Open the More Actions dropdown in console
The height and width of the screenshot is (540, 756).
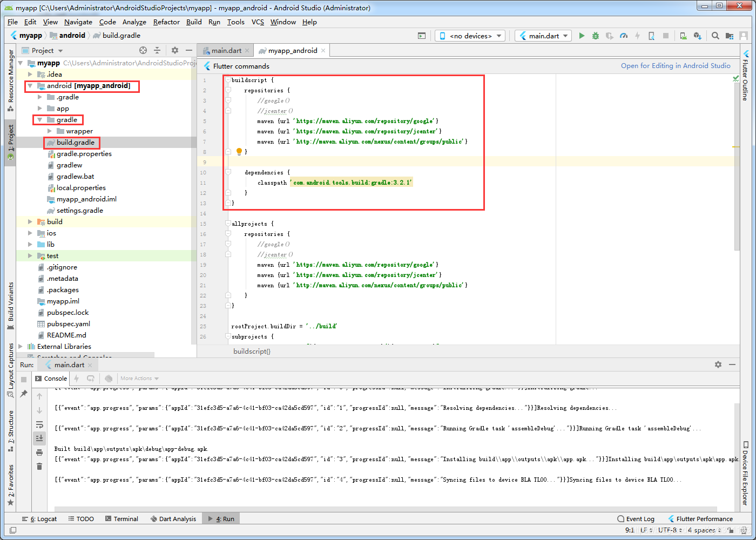[x=139, y=379]
